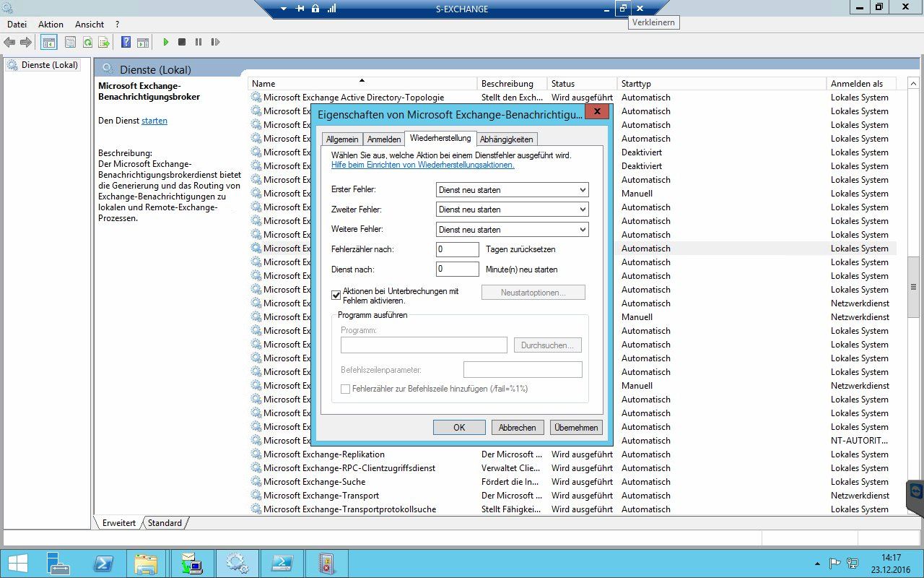Viewport: 924px width, 578px height.
Task: Sort by the Anmelden als column header
Action: point(861,84)
